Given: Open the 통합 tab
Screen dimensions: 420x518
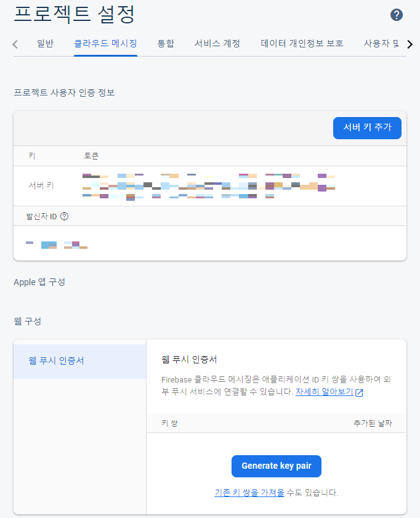Looking at the screenshot, I should (x=166, y=44).
